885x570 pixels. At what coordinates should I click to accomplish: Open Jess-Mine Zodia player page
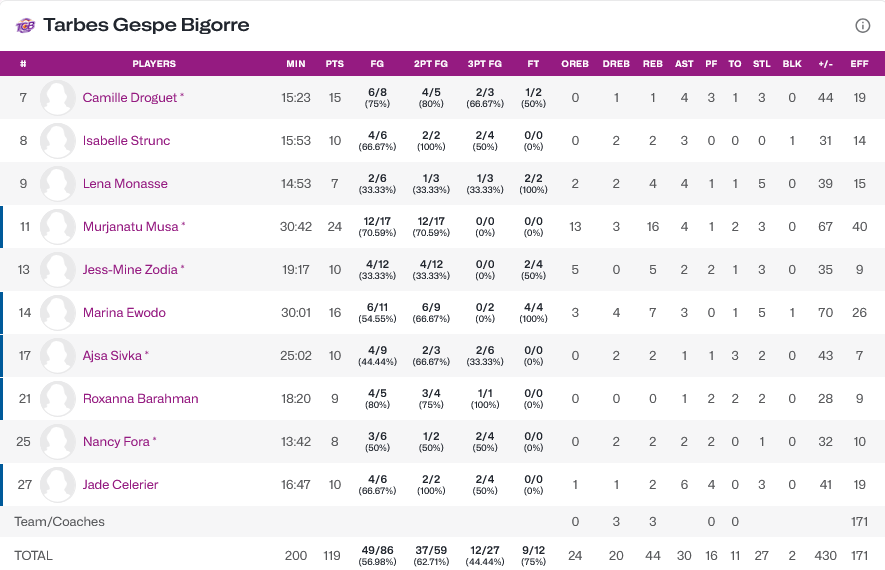(130, 270)
